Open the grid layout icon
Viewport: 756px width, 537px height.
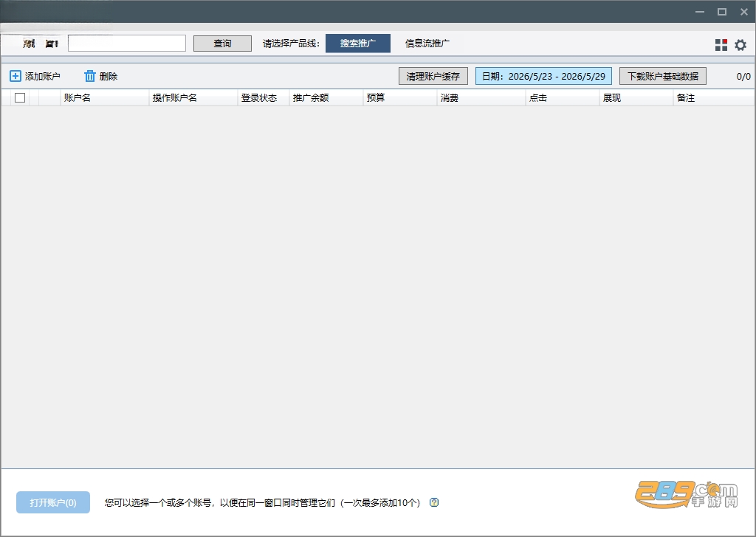[x=721, y=45]
